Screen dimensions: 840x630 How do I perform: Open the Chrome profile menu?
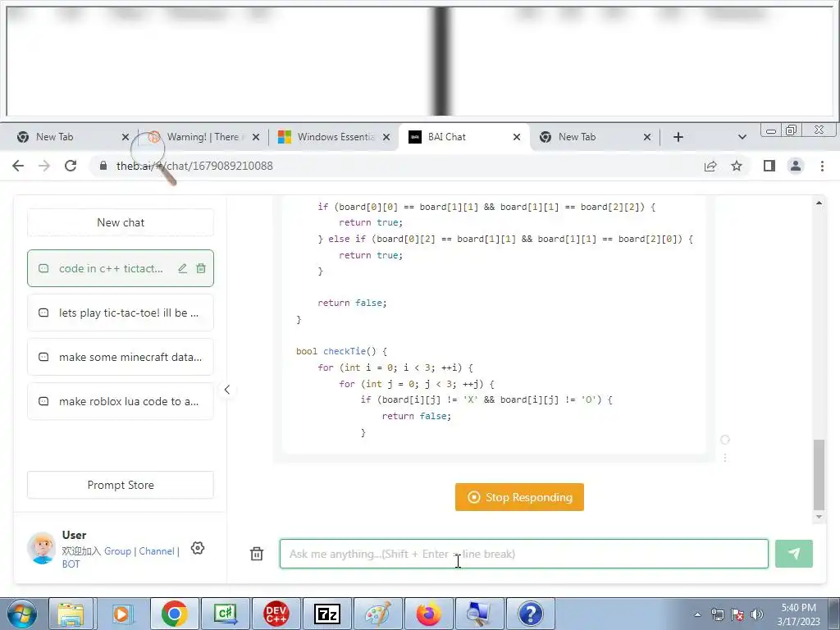click(x=796, y=166)
